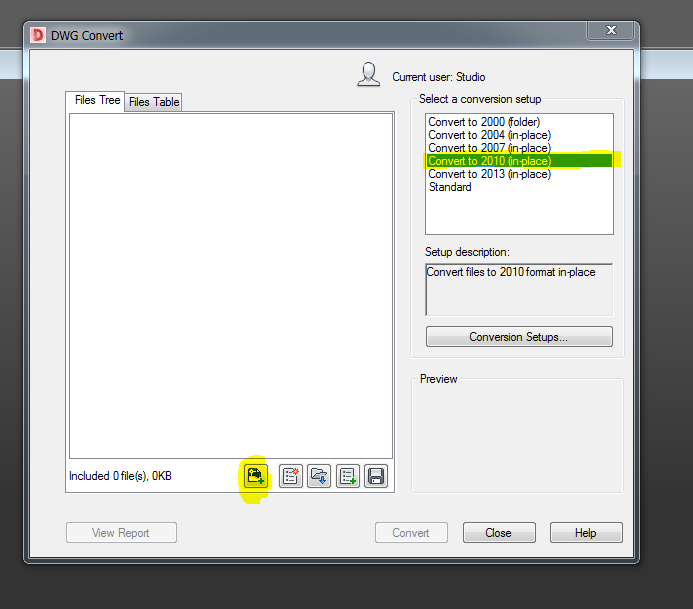This screenshot has height=609, width=693.
Task: Click the Add file icon below file tree
Action: click(x=255, y=476)
